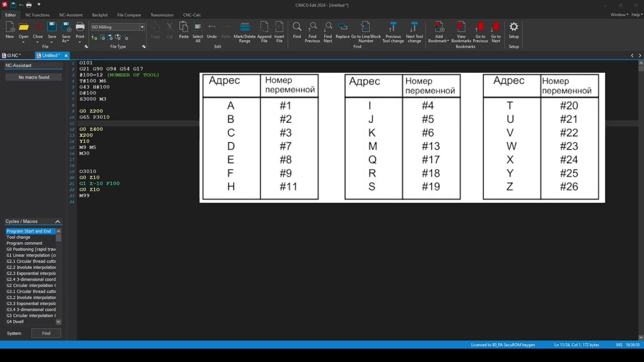Select 'Program comment' in macros list
This screenshot has width=644, height=362.
[x=31, y=243]
